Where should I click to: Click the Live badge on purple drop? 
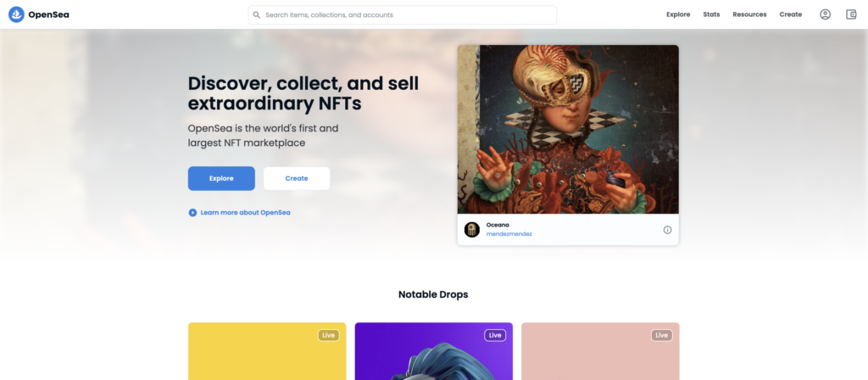(495, 335)
